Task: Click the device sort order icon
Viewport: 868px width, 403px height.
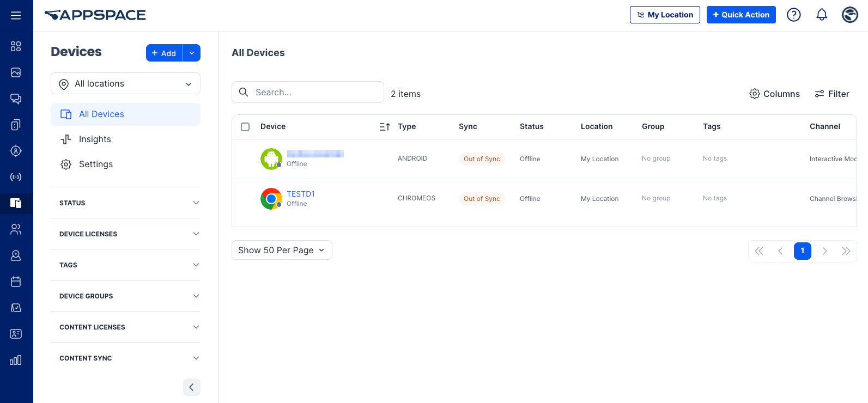Action: 385,126
